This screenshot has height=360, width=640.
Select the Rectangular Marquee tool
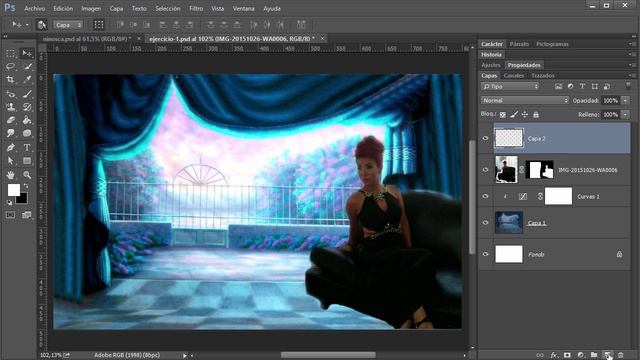[11, 53]
